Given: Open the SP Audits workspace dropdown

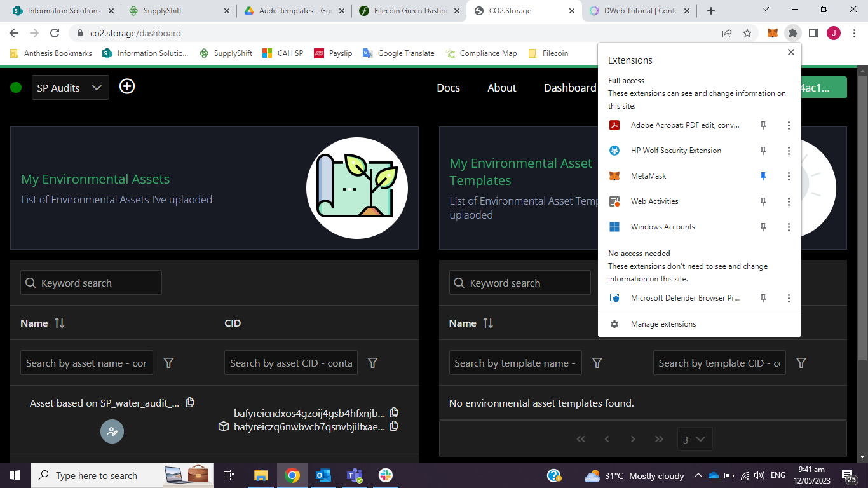Looking at the screenshot, I should click(70, 87).
